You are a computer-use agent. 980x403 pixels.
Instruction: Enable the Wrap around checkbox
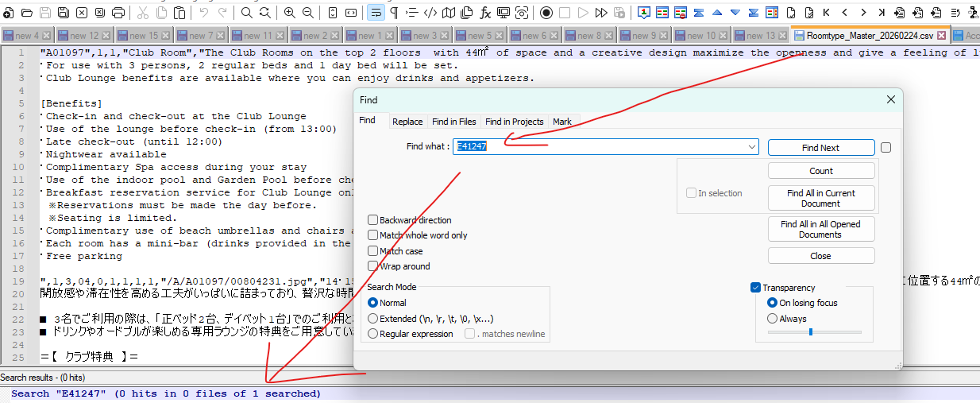pyautogui.click(x=373, y=266)
